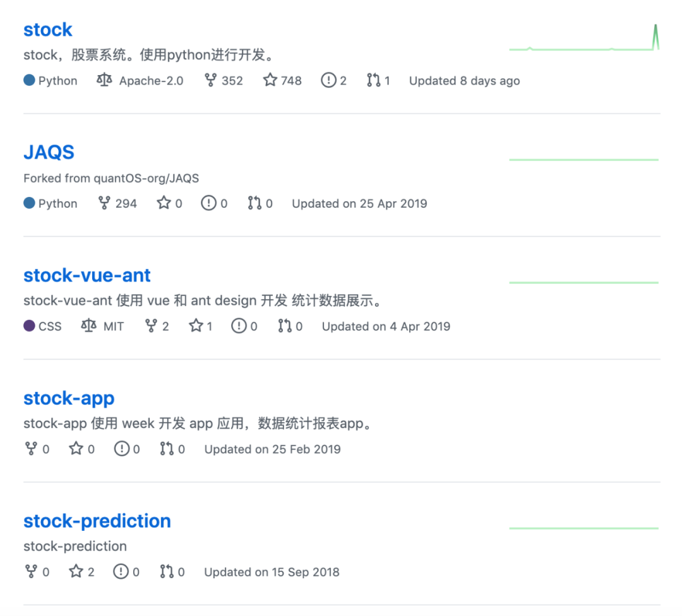Open the stock repository link
This screenshot has width=682, height=616.
click(47, 30)
